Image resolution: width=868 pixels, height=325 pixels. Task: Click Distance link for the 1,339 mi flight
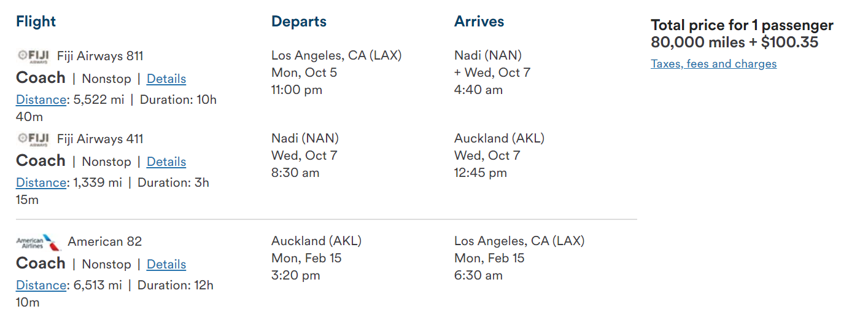point(41,182)
